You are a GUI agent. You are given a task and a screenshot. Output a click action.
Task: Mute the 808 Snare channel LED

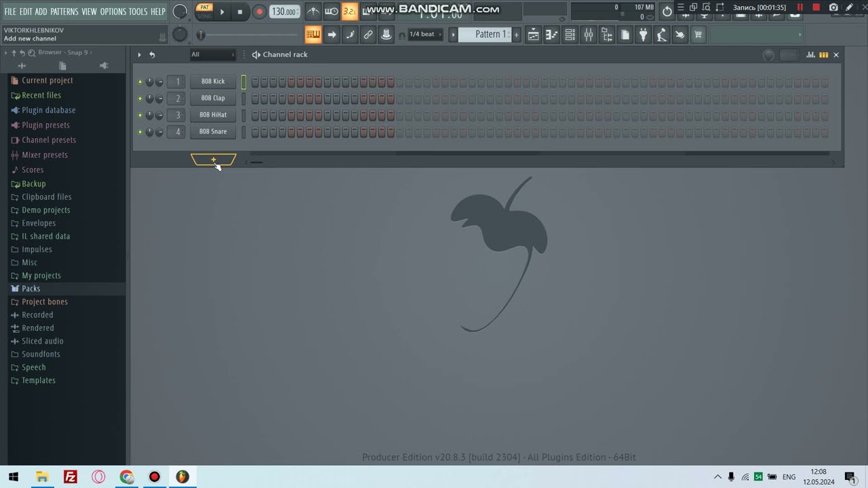pos(140,132)
